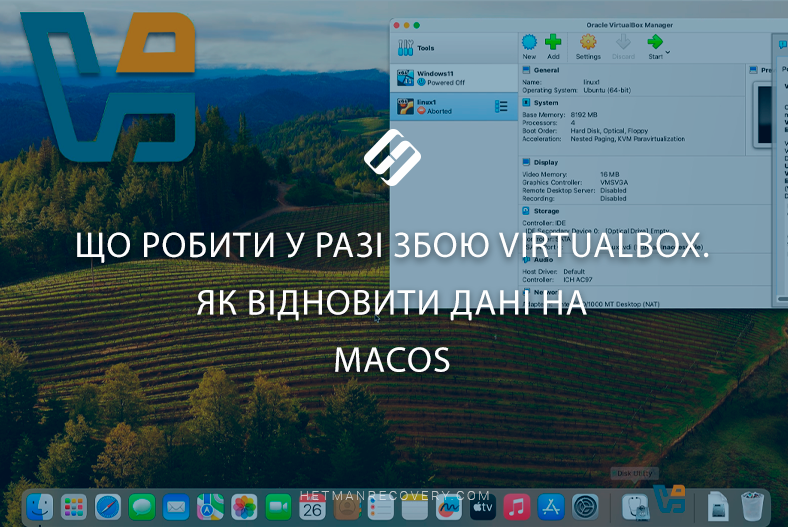Close the VirtualBox Manager window
The height and width of the screenshot is (527, 788).
click(397, 25)
